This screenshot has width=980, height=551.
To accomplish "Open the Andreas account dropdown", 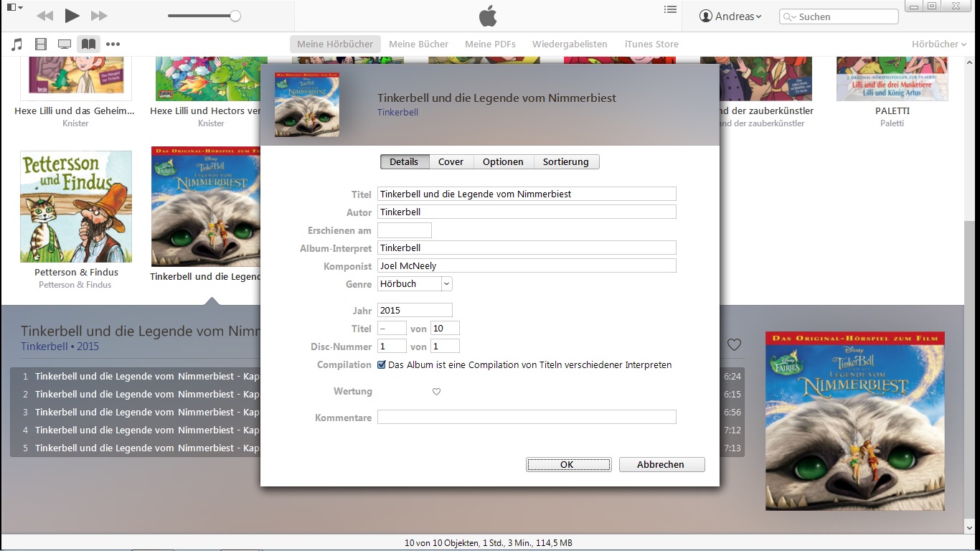I will click(x=731, y=17).
